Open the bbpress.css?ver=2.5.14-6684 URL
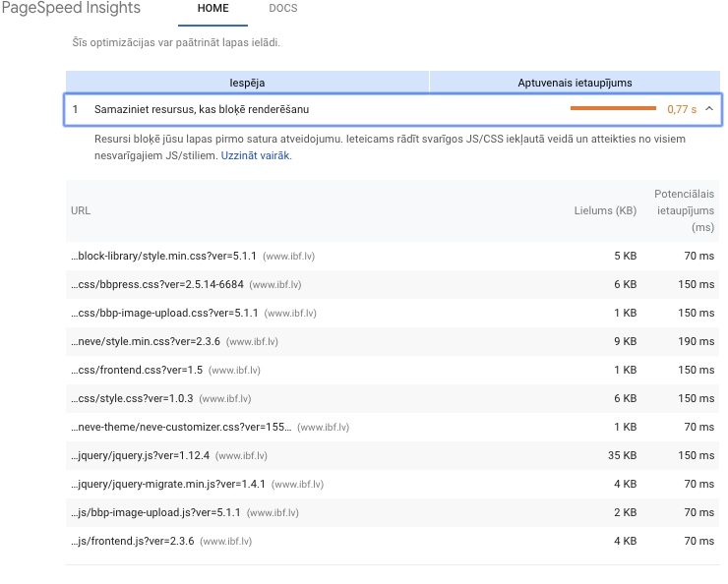 pyautogui.click(x=158, y=284)
